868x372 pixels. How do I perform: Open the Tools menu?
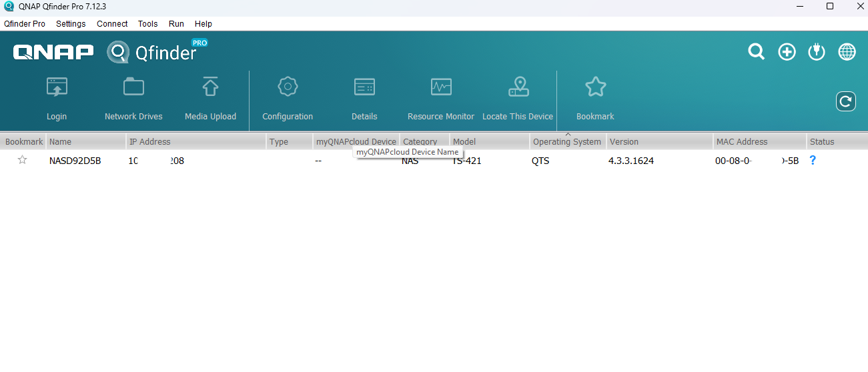148,23
